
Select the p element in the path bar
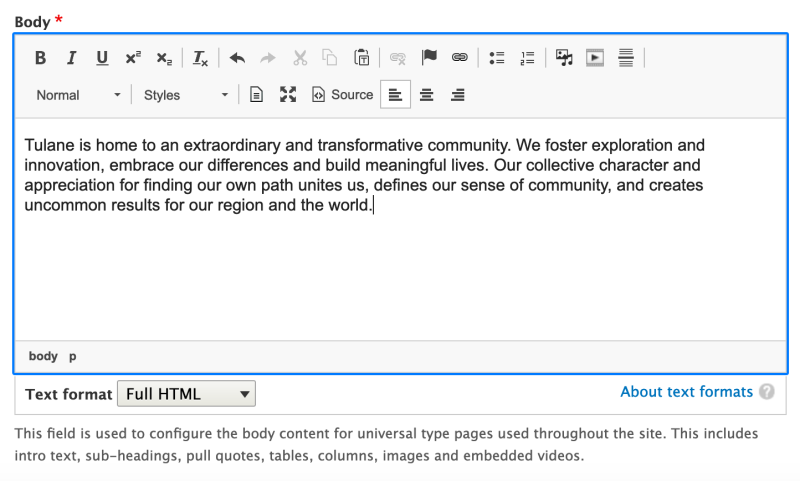pyautogui.click(x=73, y=356)
